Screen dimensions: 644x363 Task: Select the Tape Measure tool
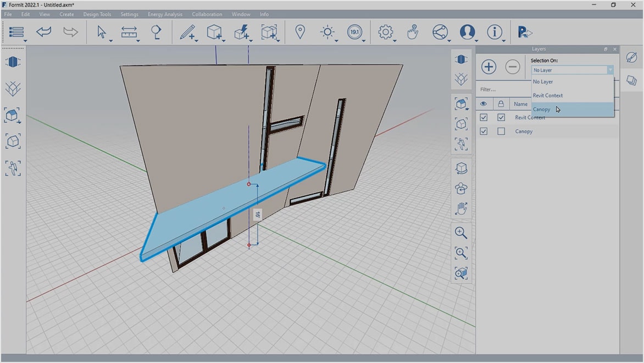129,32
